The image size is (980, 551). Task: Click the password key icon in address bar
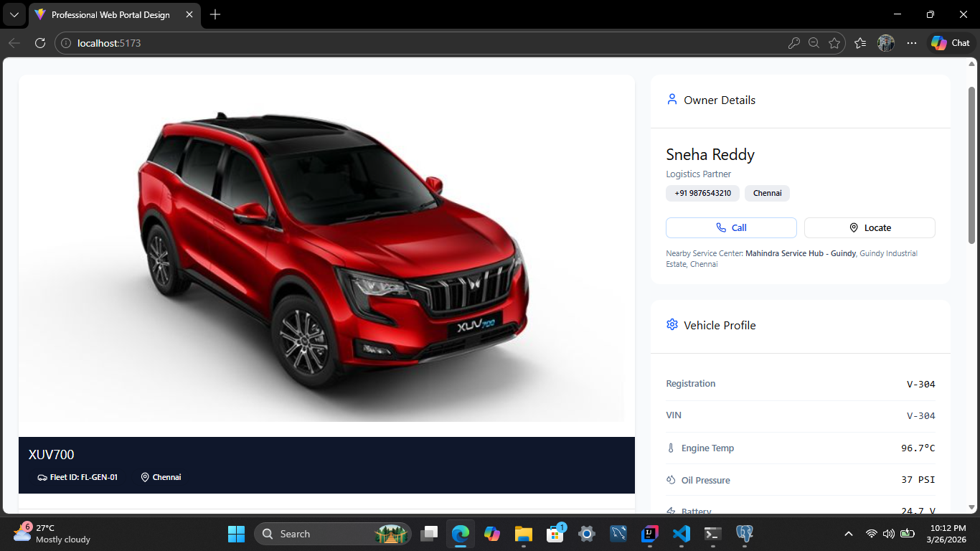[x=793, y=43]
